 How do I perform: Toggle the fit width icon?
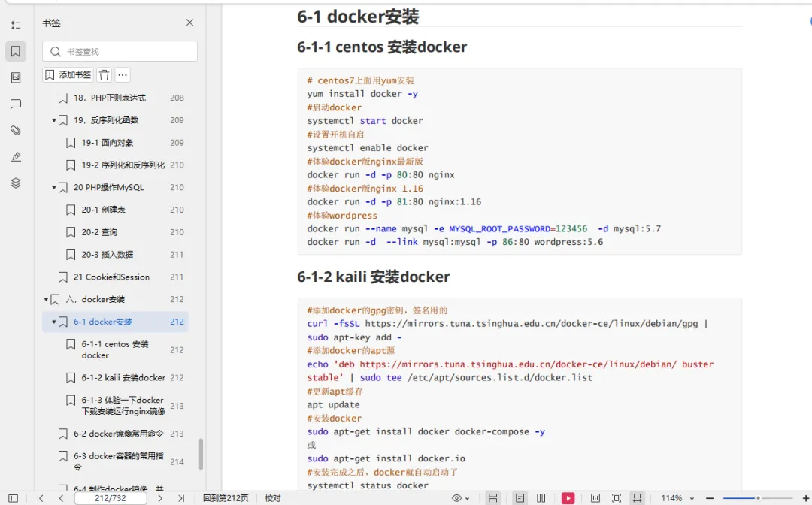tap(492, 498)
